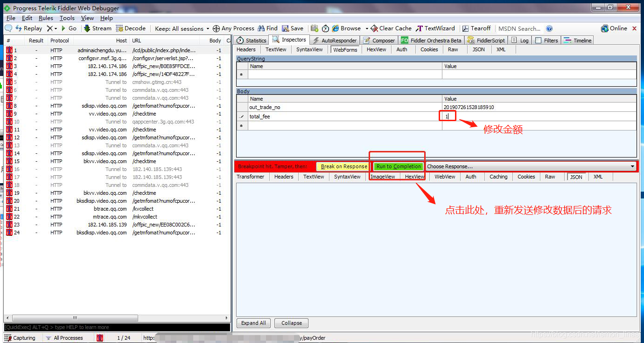Viewport: 644px width, 343px height.
Task: Click Go to resume breakpoints
Action: (x=69, y=28)
